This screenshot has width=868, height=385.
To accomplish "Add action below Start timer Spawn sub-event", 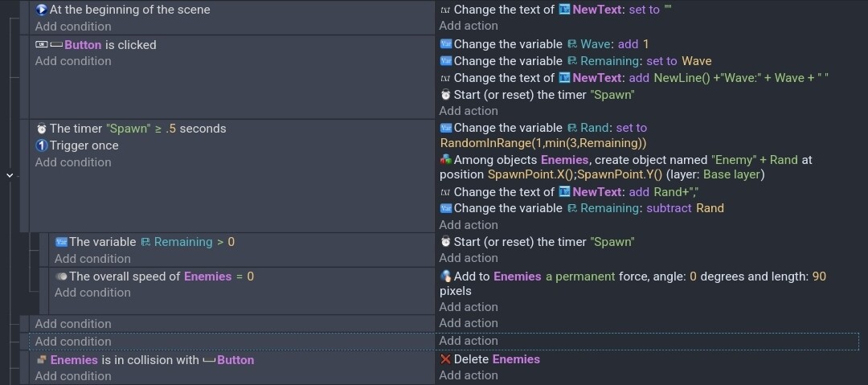I will pyautogui.click(x=469, y=257).
